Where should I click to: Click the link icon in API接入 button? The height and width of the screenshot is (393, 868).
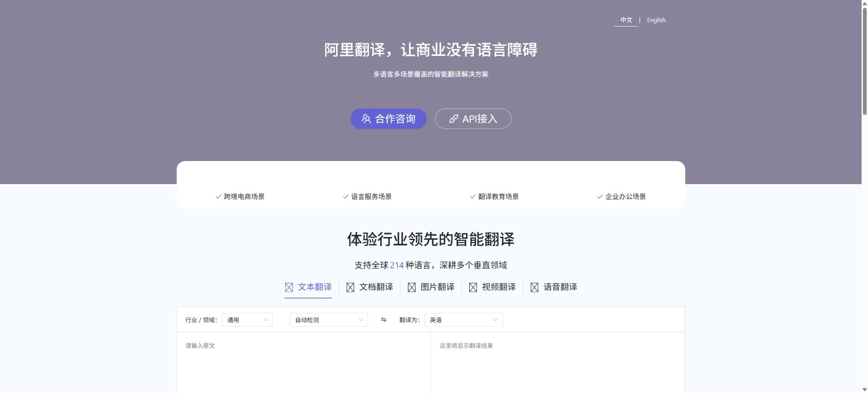point(453,119)
